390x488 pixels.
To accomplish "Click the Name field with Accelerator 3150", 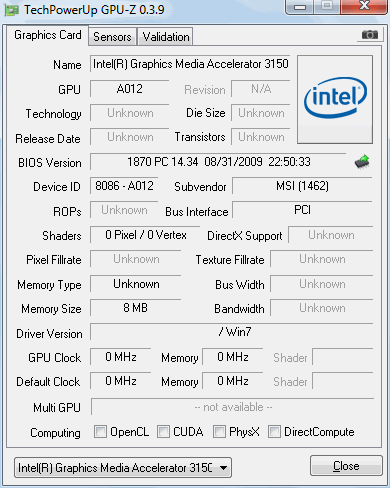I will (x=190, y=64).
